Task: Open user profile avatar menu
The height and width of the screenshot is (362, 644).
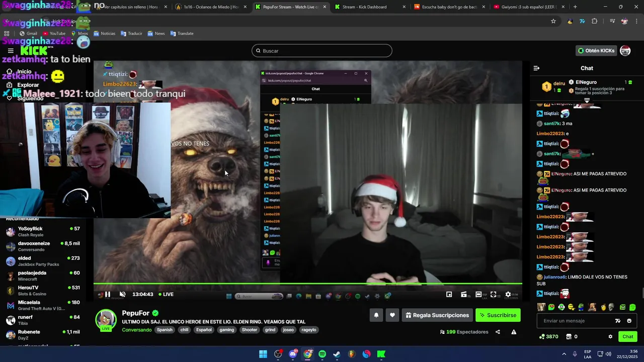Action: [625, 51]
